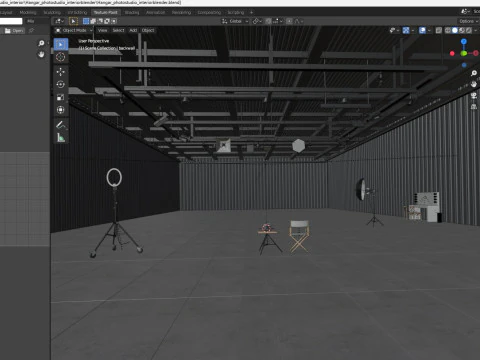480x360 pixels.
Task: Switch perspective/orthographic view icon
Action: [x=474, y=107]
